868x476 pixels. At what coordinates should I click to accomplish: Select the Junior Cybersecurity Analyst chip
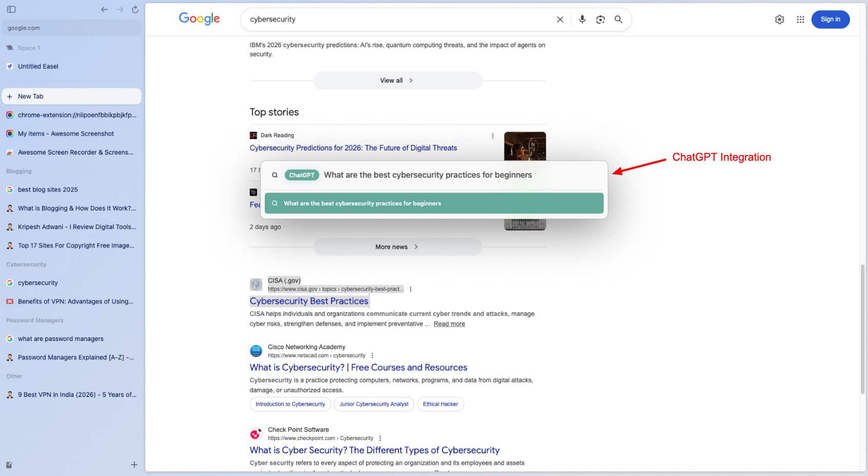(x=374, y=404)
